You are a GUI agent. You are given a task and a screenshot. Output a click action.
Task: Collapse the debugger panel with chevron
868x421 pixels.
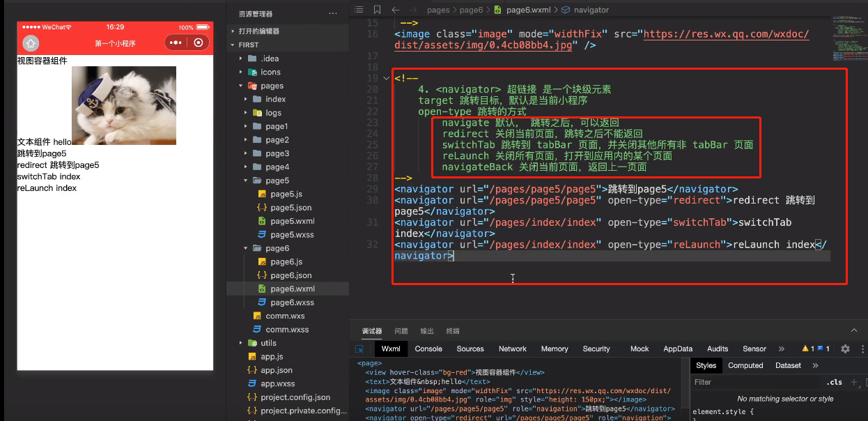pyautogui.click(x=854, y=330)
